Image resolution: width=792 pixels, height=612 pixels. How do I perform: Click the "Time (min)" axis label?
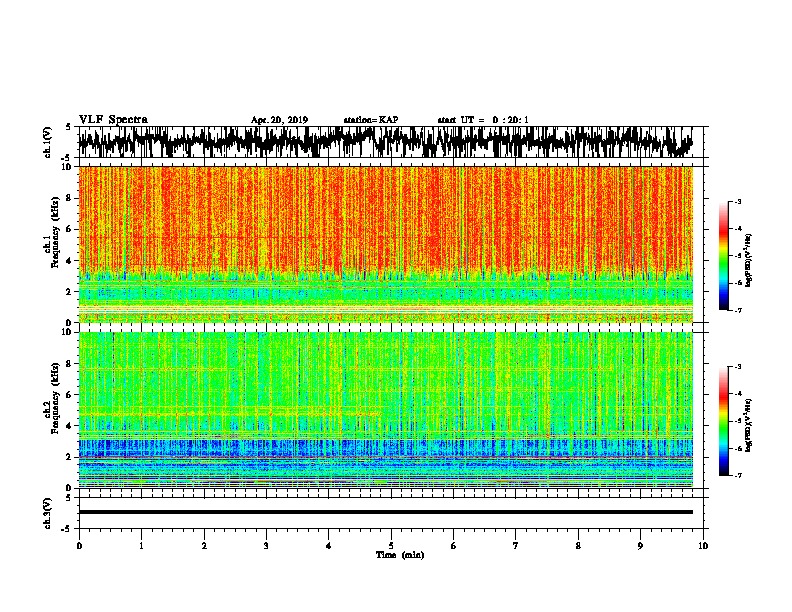pyautogui.click(x=400, y=555)
